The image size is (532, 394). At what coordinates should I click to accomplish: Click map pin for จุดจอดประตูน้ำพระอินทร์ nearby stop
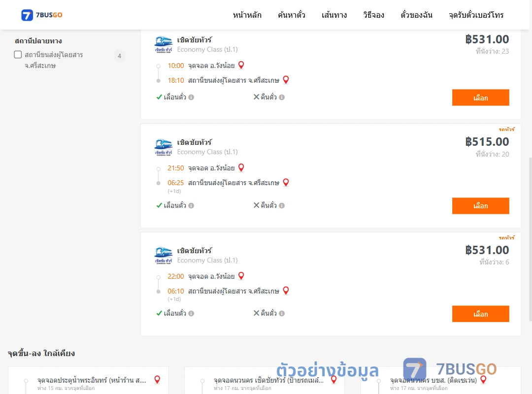coord(157,380)
